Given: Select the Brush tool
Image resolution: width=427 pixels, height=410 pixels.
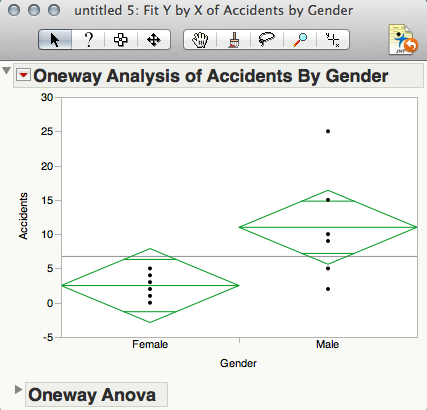Looking at the screenshot, I should (234, 40).
